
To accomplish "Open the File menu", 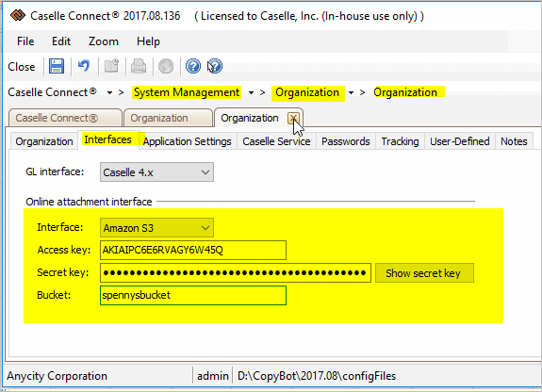I will [x=25, y=41].
